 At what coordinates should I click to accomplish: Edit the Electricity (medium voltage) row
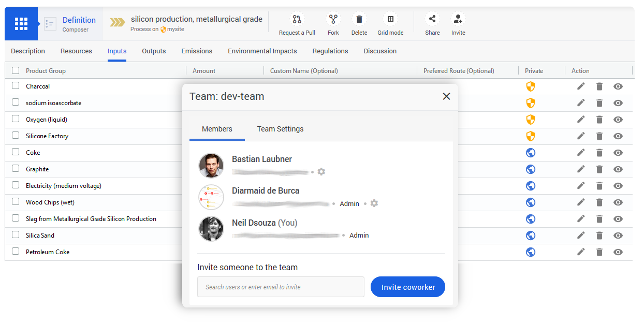tap(581, 186)
